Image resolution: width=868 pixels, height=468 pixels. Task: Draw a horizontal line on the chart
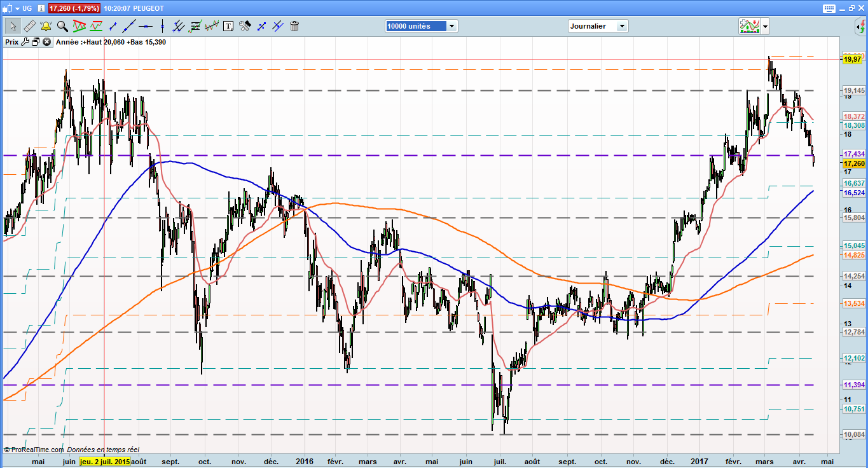click(x=146, y=26)
